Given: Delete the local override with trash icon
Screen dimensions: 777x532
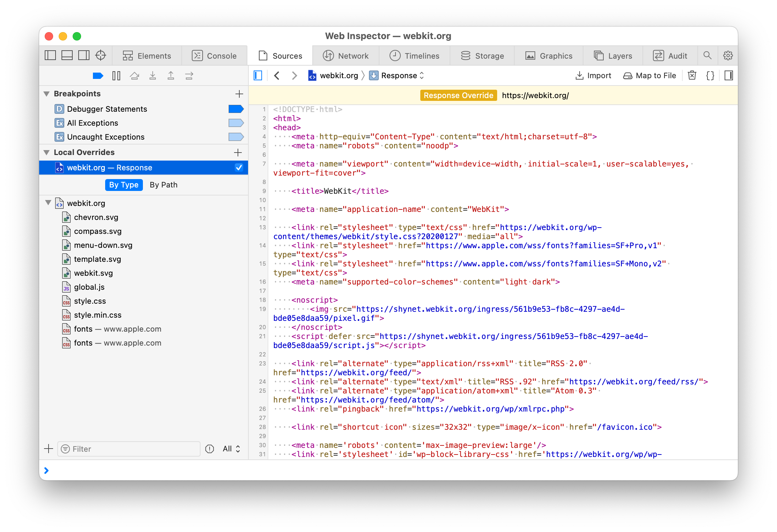Looking at the screenshot, I should 692,76.
